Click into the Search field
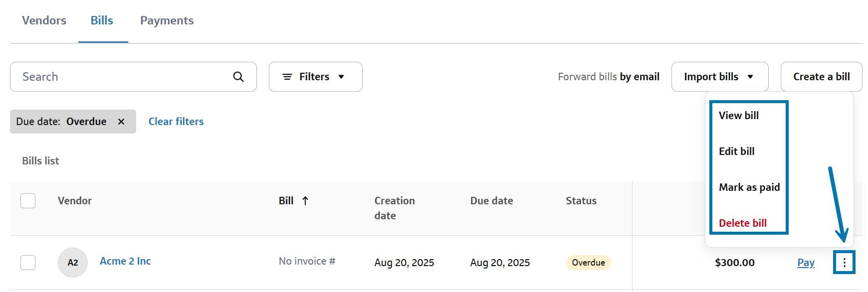Viewport: 868px width, 292px height. (120, 77)
